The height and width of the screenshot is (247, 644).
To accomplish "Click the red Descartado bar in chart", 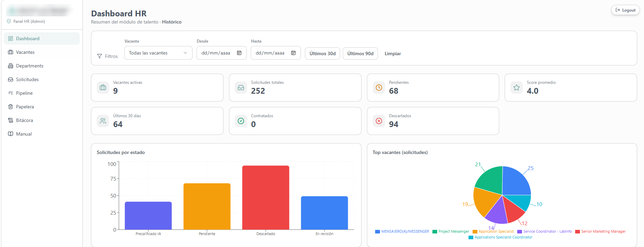I will tap(266, 198).
